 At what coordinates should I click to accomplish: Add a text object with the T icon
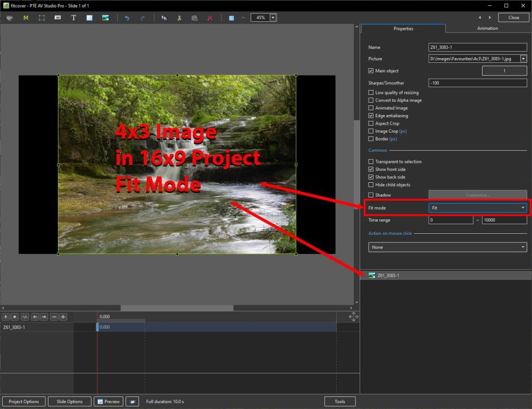[x=73, y=18]
